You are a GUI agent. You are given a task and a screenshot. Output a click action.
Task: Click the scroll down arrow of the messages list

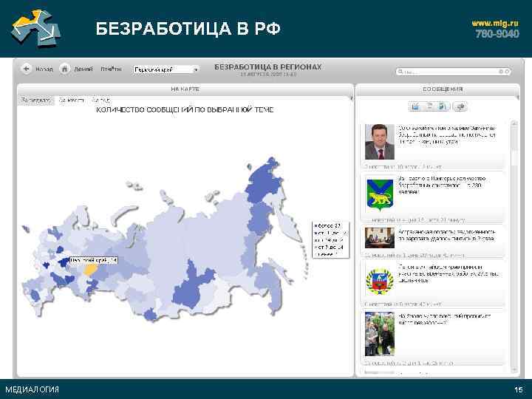tap(514, 370)
